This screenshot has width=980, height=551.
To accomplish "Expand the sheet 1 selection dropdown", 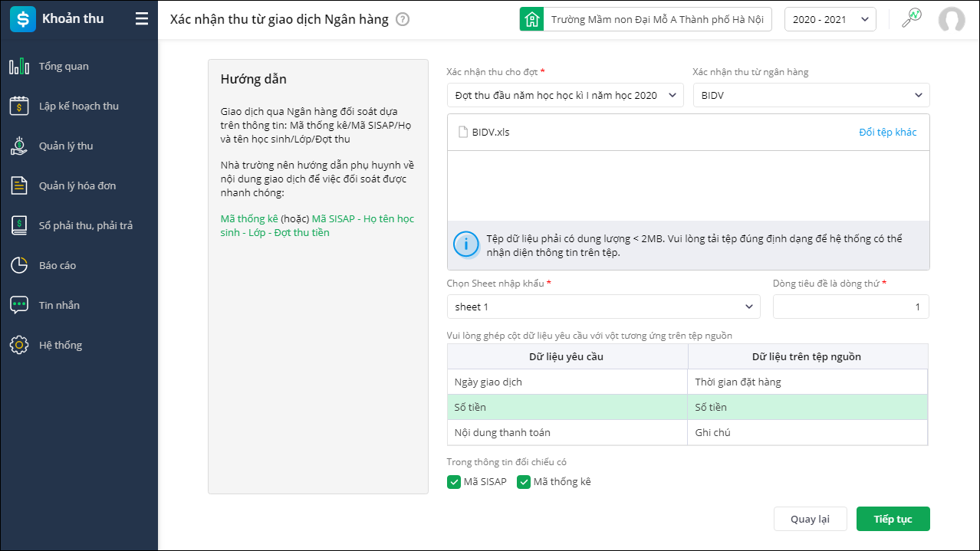I will (x=603, y=307).
